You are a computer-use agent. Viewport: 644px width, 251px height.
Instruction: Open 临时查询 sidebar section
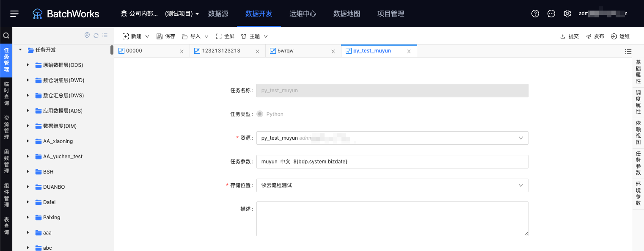[x=6, y=94]
